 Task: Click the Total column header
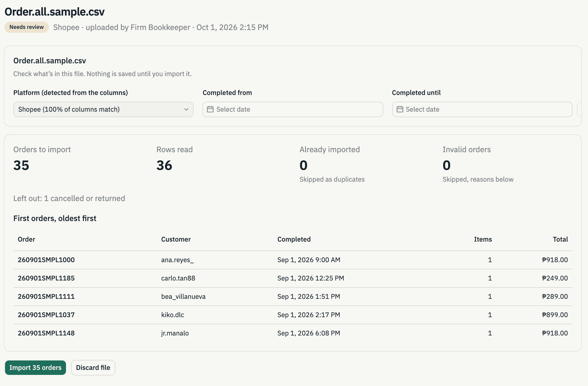click(x=560, y=239)
